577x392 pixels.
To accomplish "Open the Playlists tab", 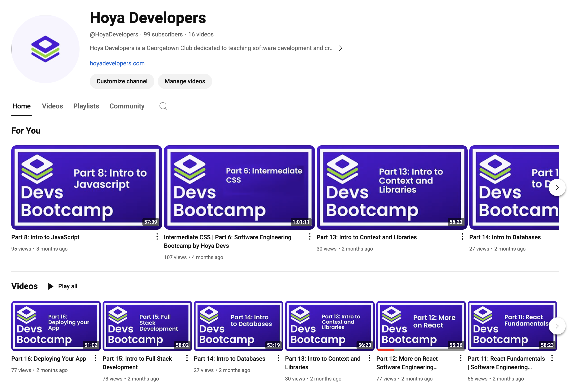I will (x=86, y=106).
